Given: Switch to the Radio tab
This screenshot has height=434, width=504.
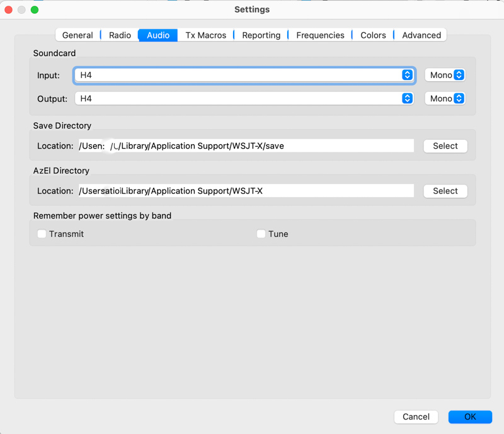Looking at the screenshot, I should [x=120, y=35].
